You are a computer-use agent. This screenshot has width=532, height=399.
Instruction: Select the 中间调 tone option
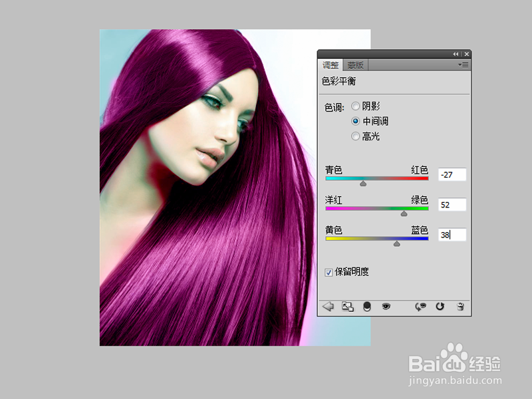point(355,121)
